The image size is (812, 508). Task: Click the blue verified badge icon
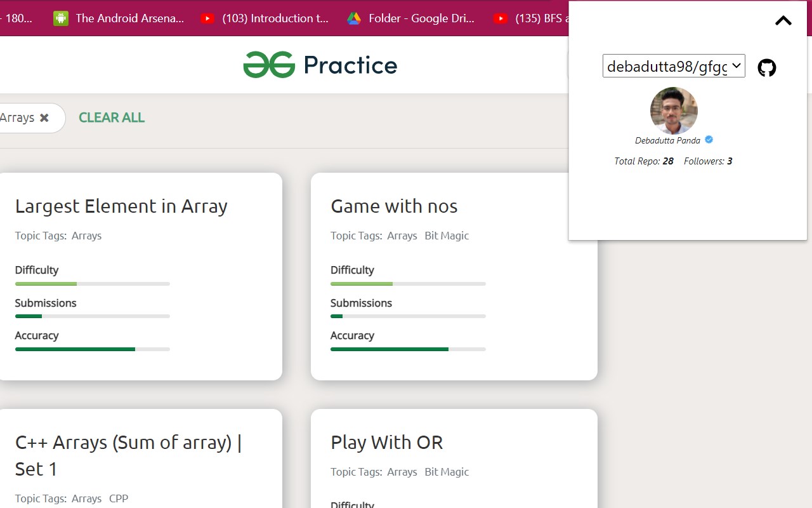tap(709, 140)
